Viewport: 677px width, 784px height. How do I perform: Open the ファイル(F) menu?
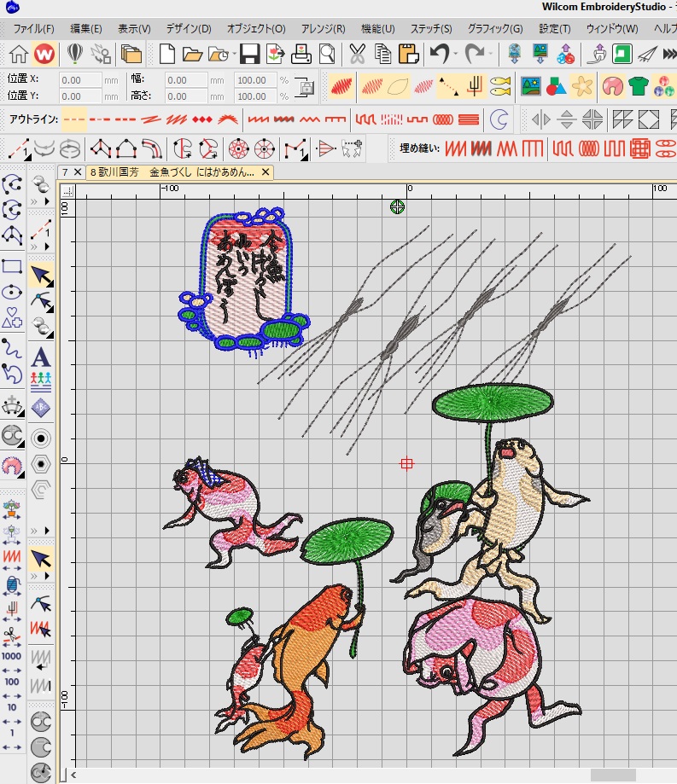pyautogui.click(x=33, y=28)
